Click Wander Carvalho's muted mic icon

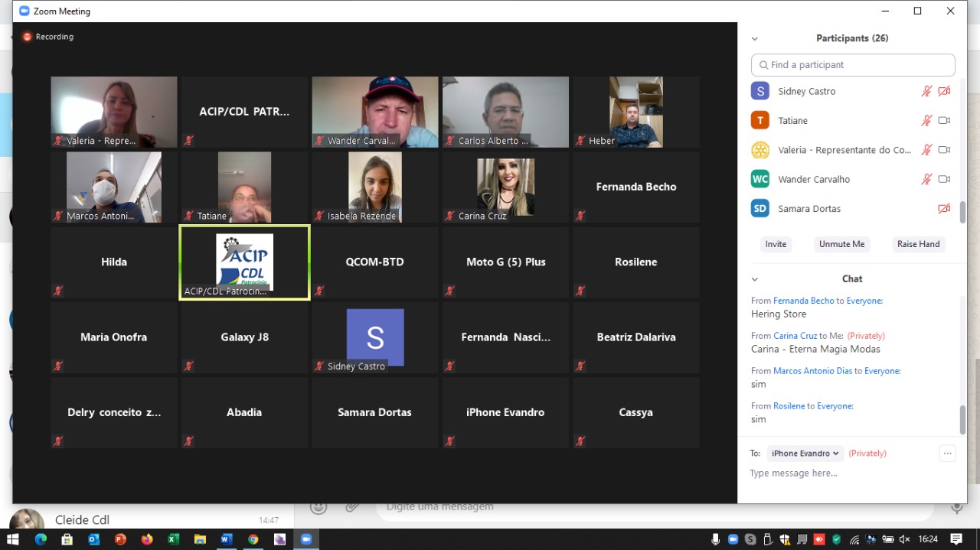click(926, 180)
